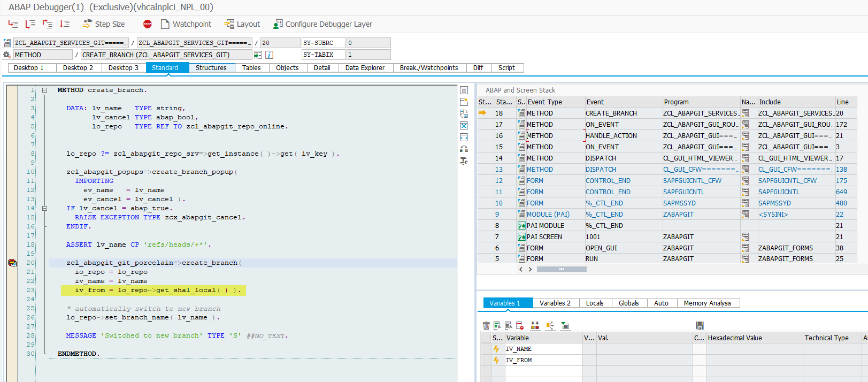The height and width of the screenshot is (382, 868).
Task: Switch to the Globals tab
Action: click(629, 303)
